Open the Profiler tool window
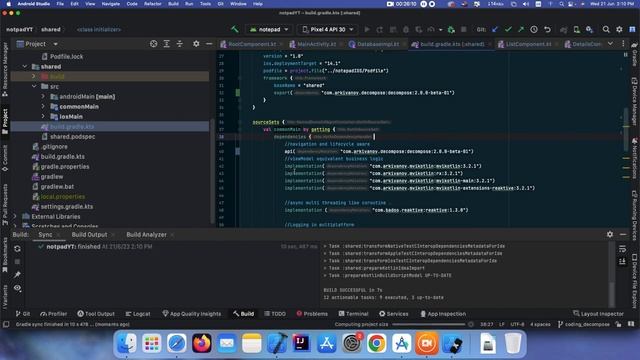Image resolution: width=640 pixels, height=360 pixels. tap(53, 313)
